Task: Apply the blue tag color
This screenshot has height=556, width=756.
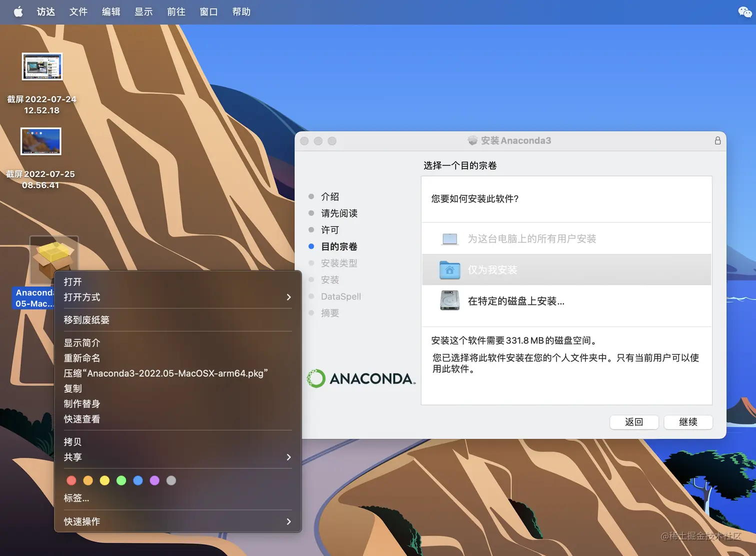Action: tap(138, 481)
